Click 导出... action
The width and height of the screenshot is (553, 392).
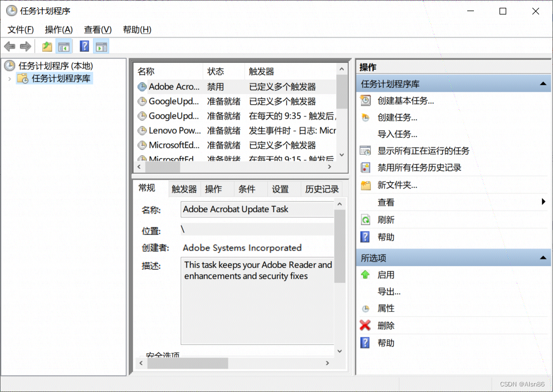coord(389,292)
